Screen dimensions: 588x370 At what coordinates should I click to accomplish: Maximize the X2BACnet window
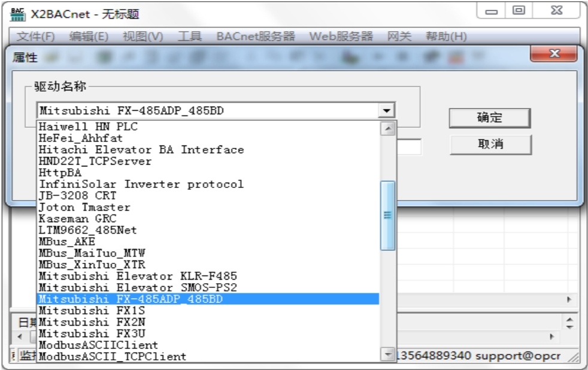point(519,11)
